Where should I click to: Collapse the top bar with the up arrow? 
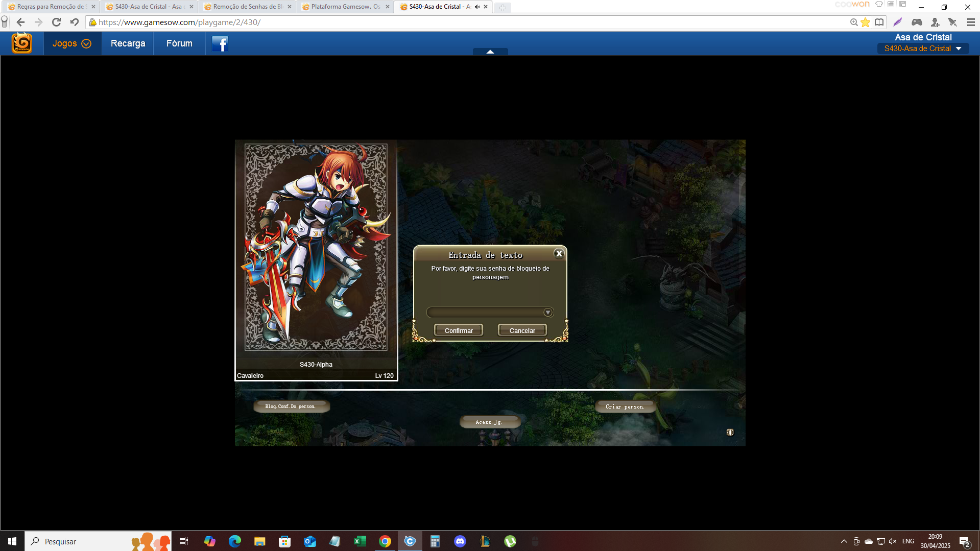point(490,52)
